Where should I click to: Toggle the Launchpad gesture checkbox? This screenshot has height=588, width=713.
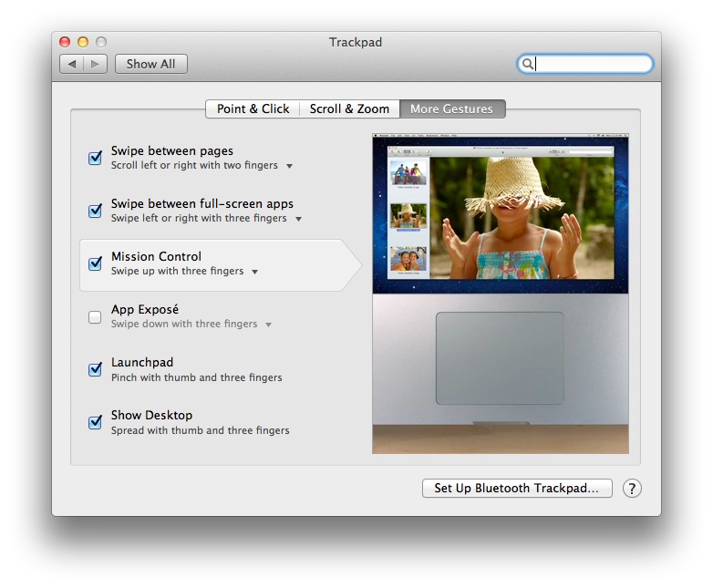95,369
